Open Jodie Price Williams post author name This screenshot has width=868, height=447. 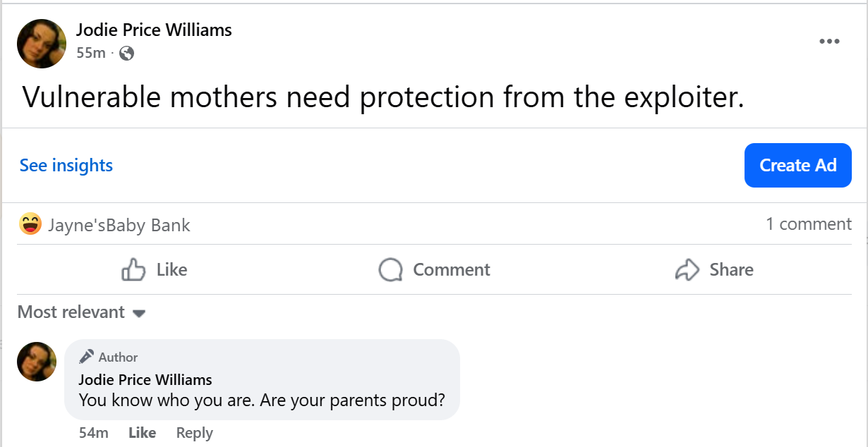pos(154,30)
